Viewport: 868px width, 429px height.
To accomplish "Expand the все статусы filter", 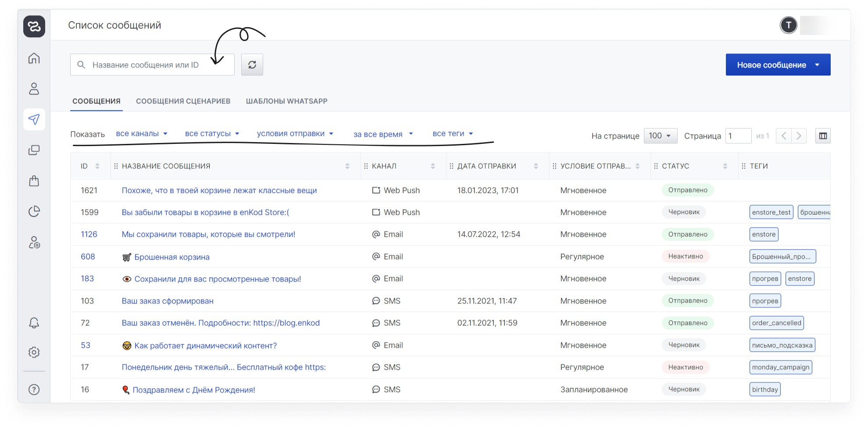I will tap(212, 134).
